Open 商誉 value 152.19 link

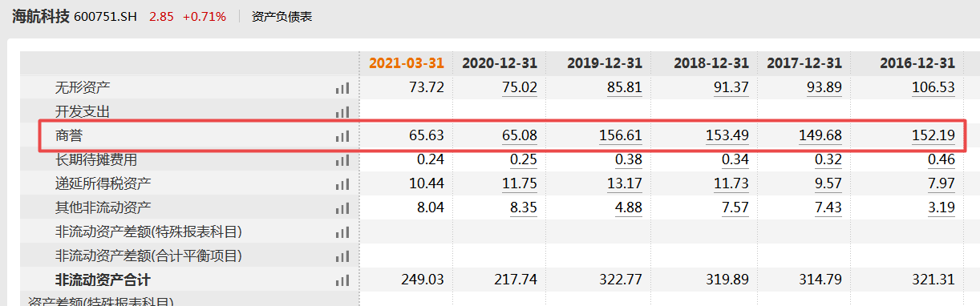[933, 135]
